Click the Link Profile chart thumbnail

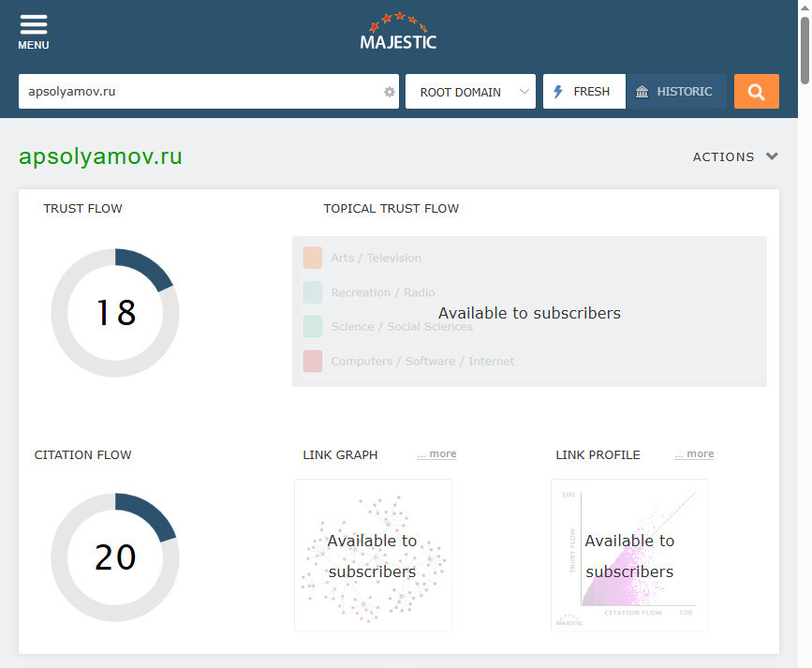click(629, 555)
